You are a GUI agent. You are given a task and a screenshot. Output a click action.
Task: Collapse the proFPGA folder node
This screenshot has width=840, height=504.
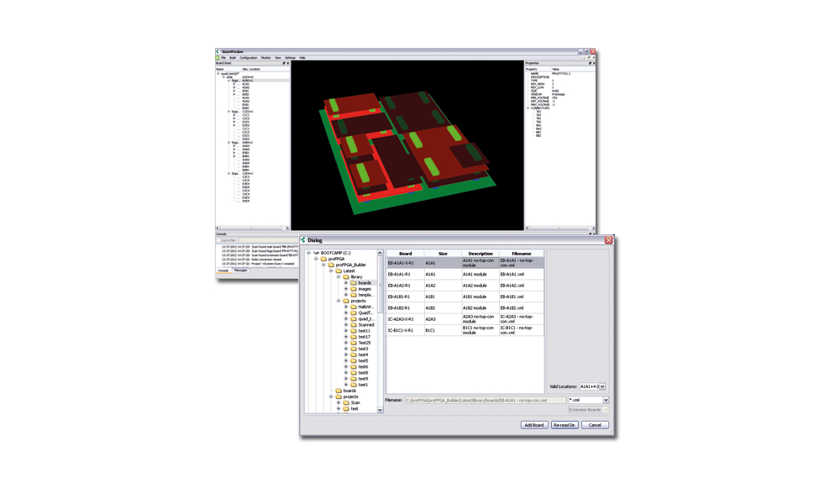(316, 259)
